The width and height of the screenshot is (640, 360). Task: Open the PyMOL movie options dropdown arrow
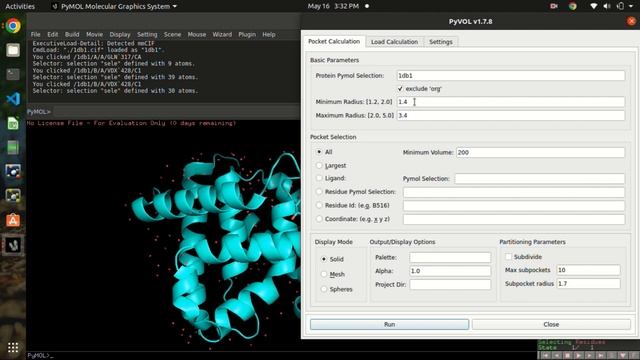coord(623,356)
